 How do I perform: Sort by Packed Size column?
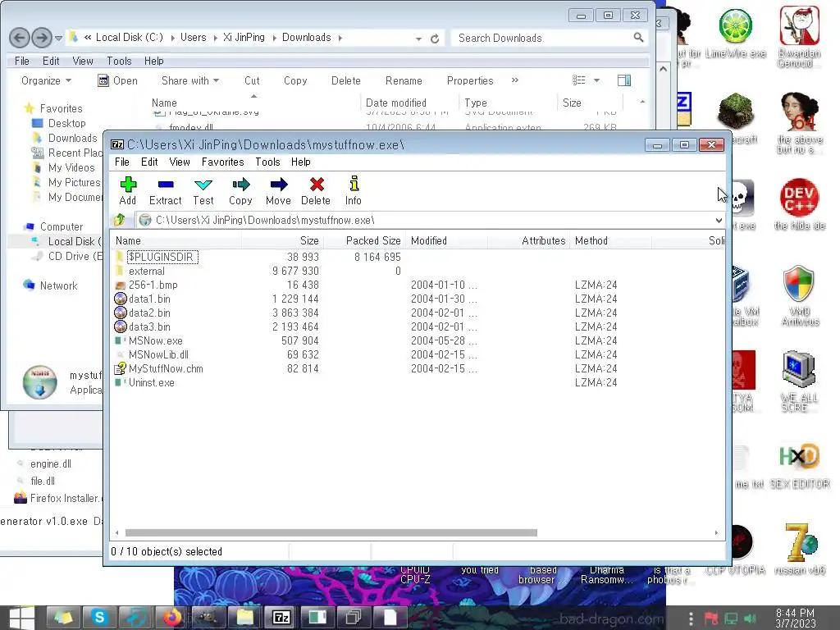[x=365, y=240]
